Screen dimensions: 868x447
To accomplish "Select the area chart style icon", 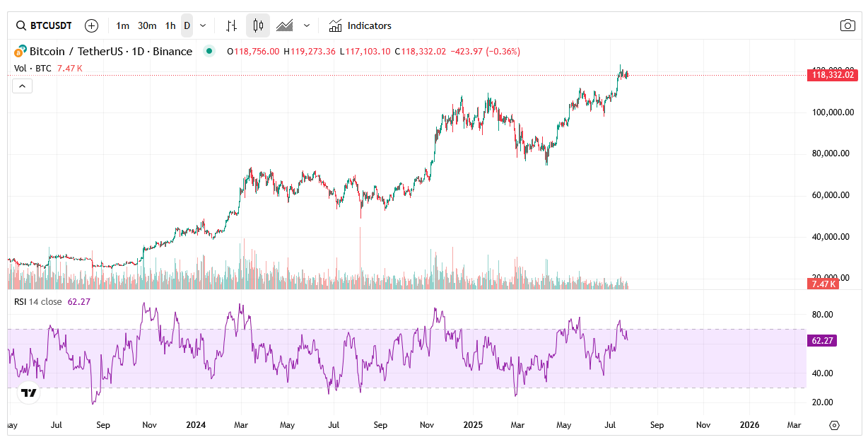I will [x=285, y=25].
